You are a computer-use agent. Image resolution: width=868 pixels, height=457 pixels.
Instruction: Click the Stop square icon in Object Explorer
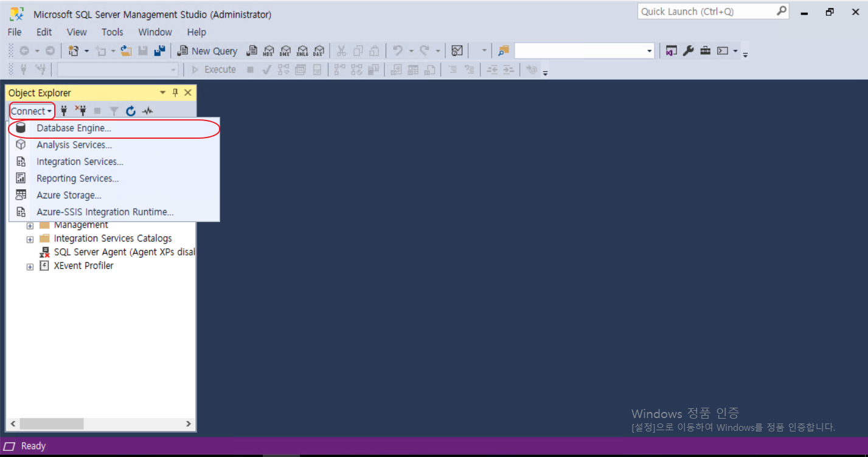[x=97, y=111]
